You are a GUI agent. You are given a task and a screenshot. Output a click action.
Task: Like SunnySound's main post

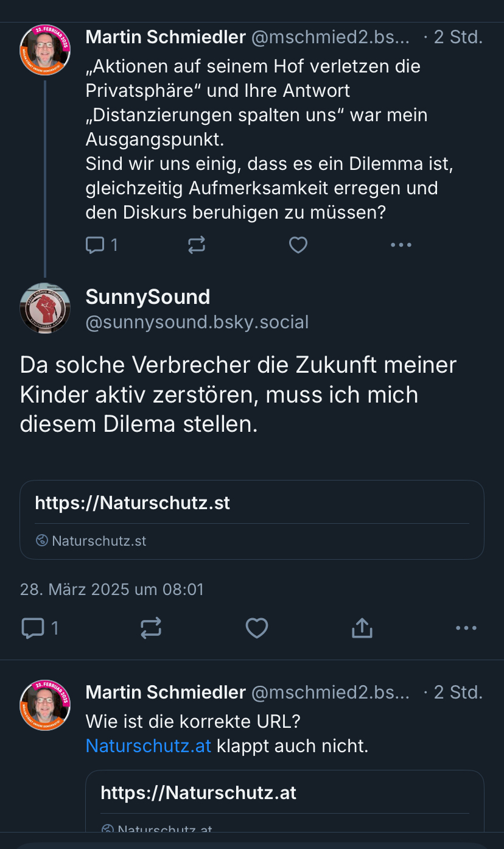click(x=256, y=628)
